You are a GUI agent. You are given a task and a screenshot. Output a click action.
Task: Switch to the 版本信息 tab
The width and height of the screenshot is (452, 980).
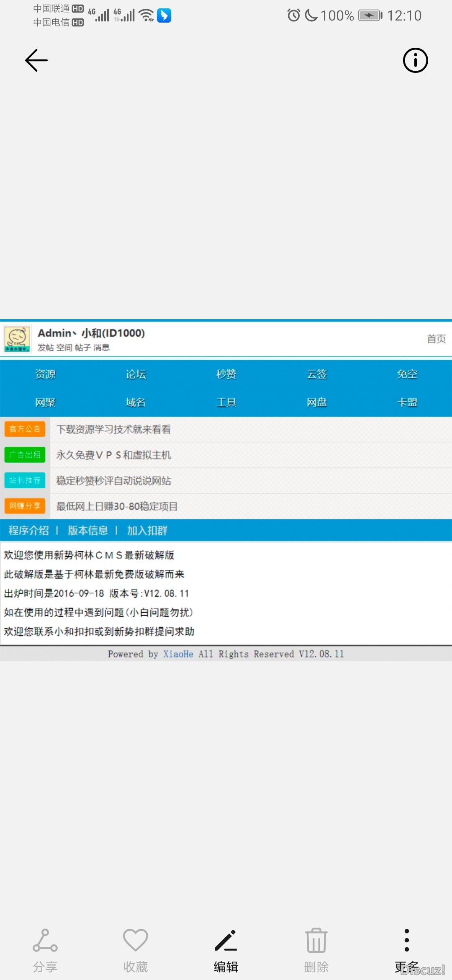pos(88,531)
